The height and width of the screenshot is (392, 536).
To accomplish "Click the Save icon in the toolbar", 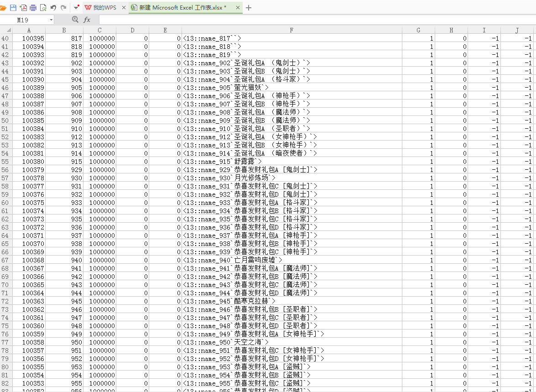I will (13, 8).
